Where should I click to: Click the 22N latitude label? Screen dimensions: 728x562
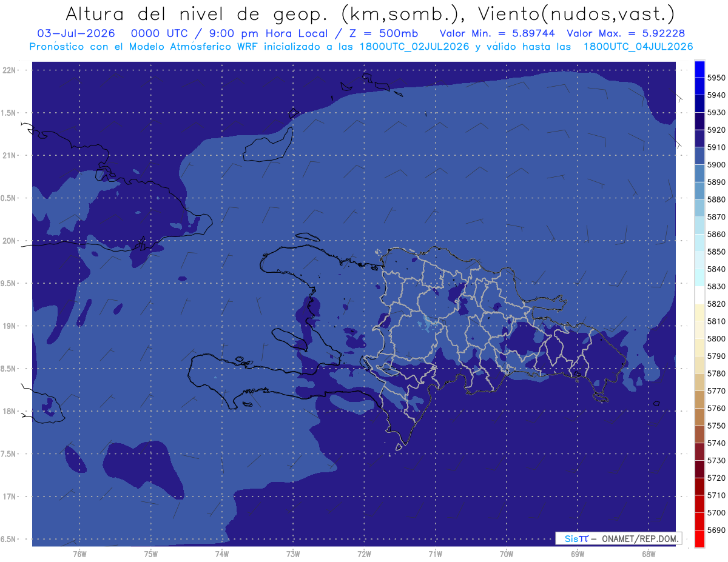[x=10, y=70]
